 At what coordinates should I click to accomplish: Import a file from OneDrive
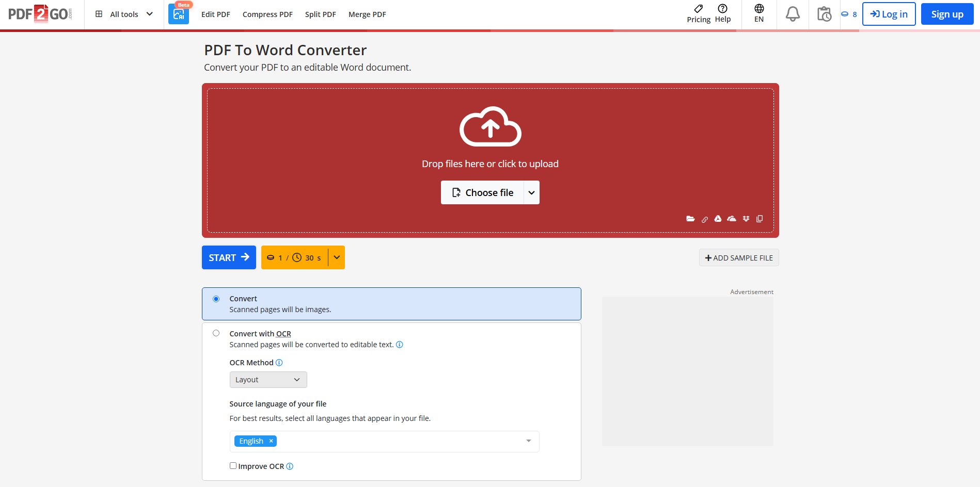(x=732, y=219)
